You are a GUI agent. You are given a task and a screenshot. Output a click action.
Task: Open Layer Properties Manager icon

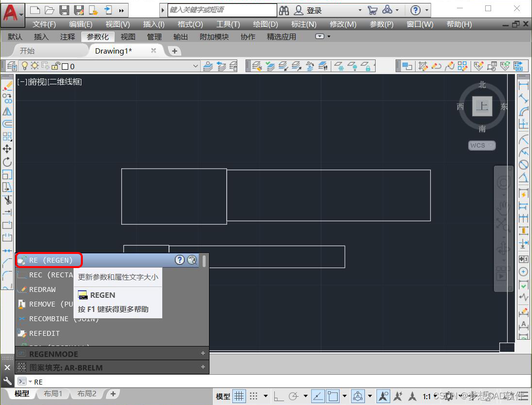pos(12,66)
